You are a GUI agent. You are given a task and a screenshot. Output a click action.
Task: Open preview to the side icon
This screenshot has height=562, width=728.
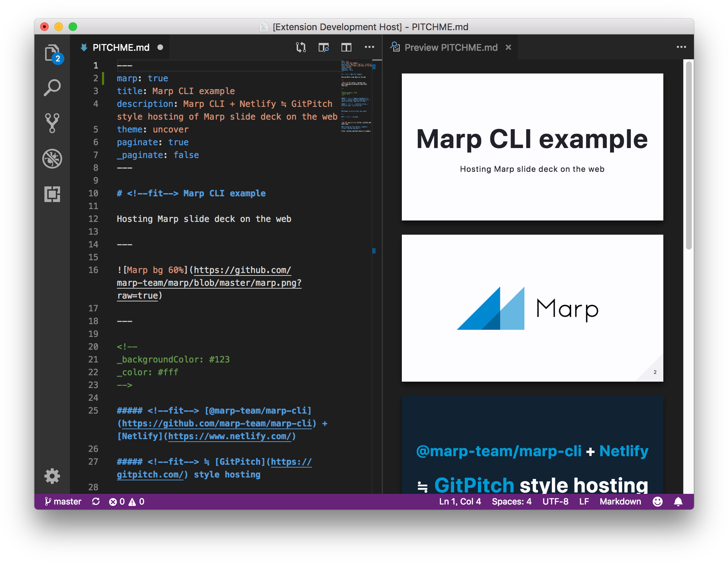pyautogui.click(x=323, y=47)
